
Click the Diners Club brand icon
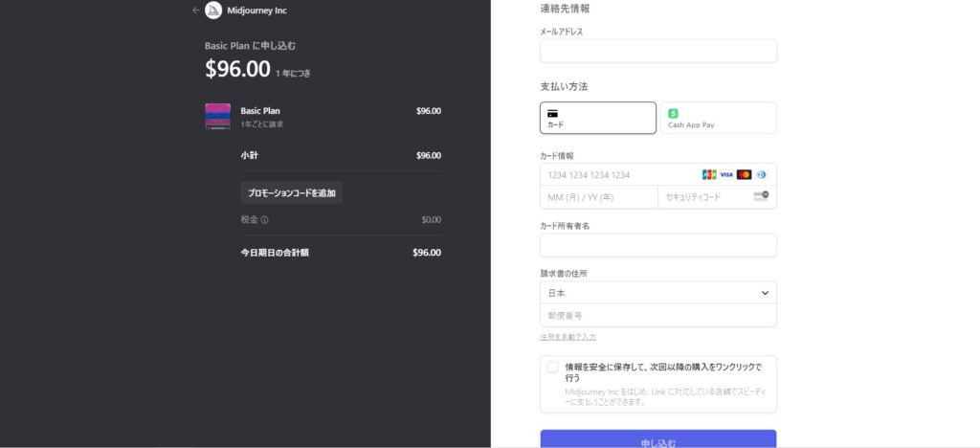761,175
